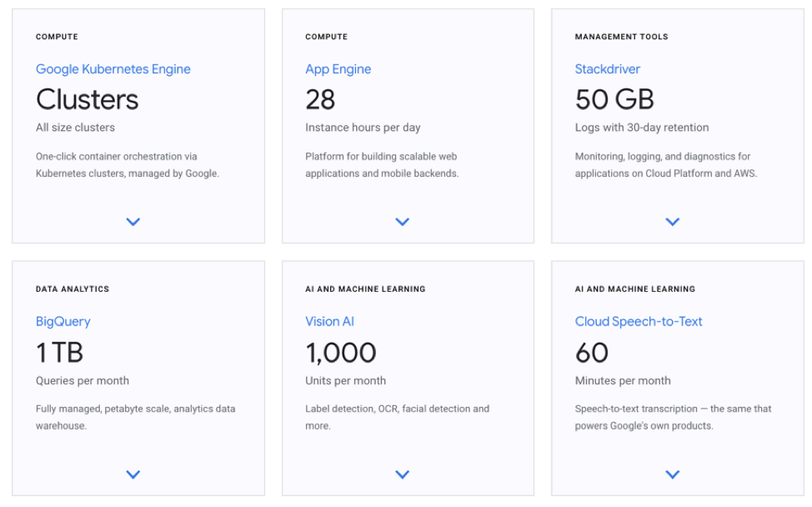This screenshot has width=812, height=507.
Task: Expand the Vision AI card chevron
Action: tap(403, 474)
